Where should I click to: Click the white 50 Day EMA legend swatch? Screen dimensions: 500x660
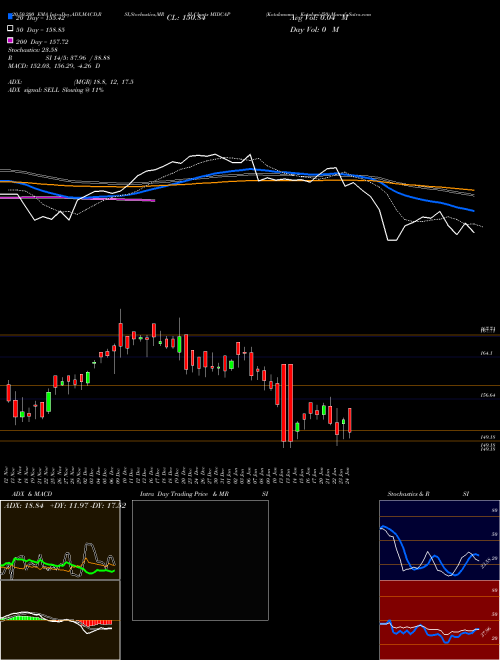point(10,29)
